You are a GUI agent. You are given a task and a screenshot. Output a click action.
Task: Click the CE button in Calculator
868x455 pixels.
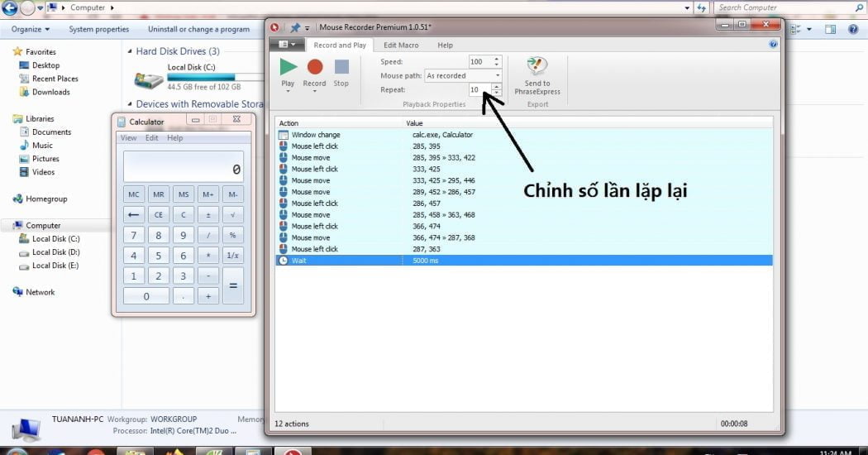pyautogui.click(x=159, y=215)
